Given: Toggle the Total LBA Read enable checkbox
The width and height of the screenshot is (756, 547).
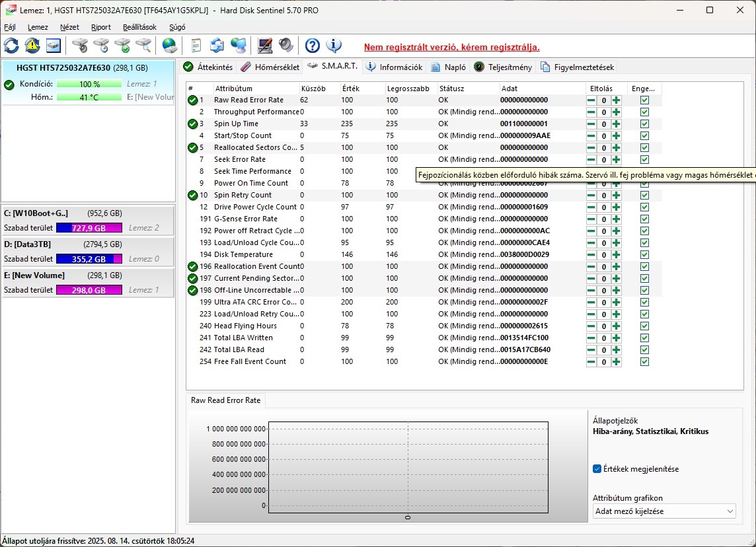Looking at the screenshot, I should (x=644, y=350).
